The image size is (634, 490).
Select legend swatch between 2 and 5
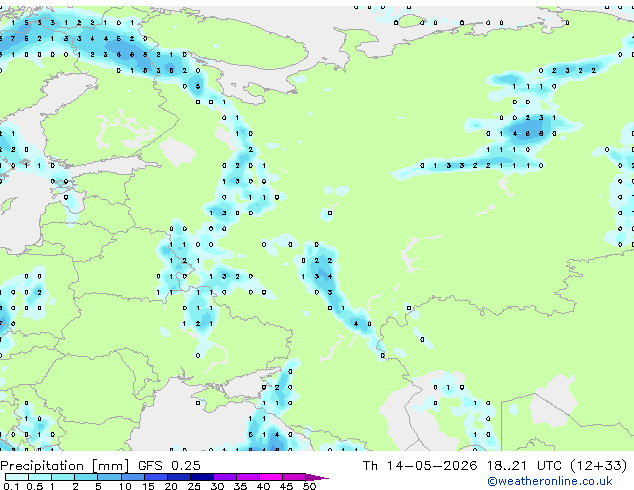(x=86, y=477)
